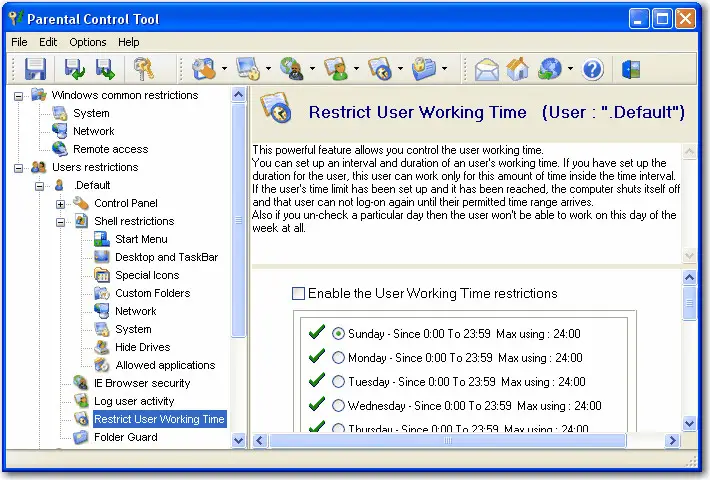This screenshot has width=710, height=480.
Task: Click the exit door toolbar icon
Action: (x=631, y=69)
